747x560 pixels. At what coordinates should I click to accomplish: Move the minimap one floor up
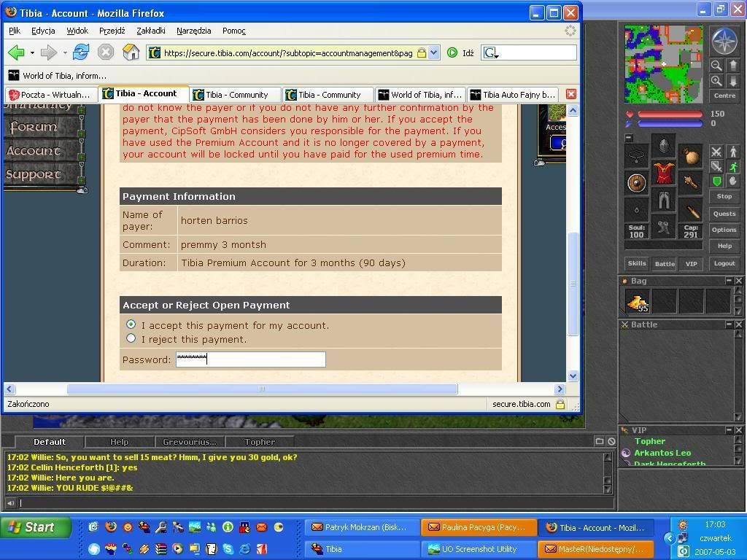point(732,66)
